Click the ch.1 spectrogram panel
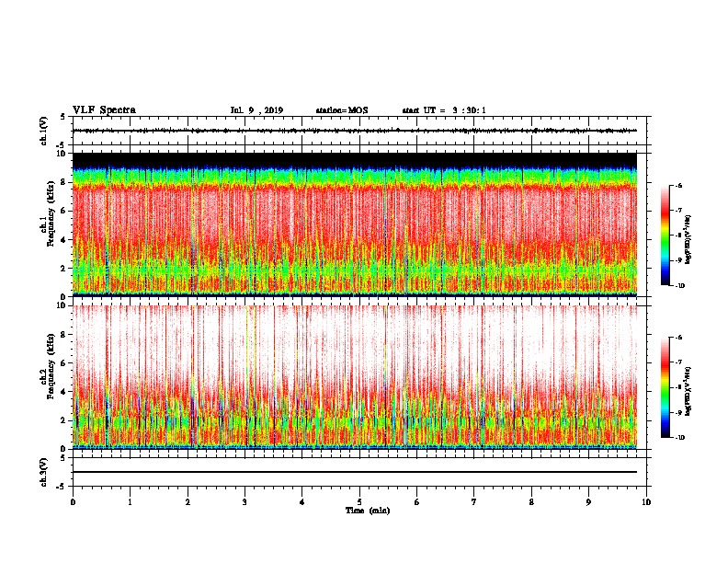This screenshot has height=563, width=728. (355, 224)
